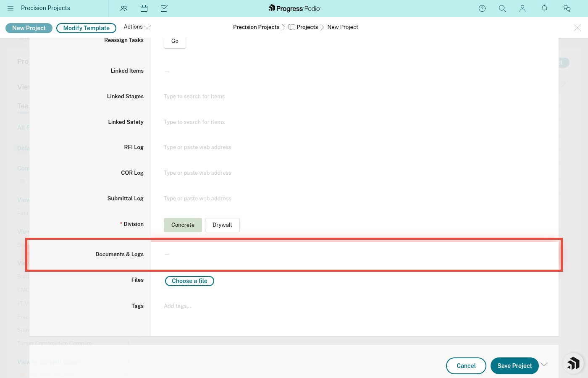Image resolution: width=588 pixels, height=378 pixels.
Task: Open the Contacts icon in the top bar
Action: click(124, 8)
